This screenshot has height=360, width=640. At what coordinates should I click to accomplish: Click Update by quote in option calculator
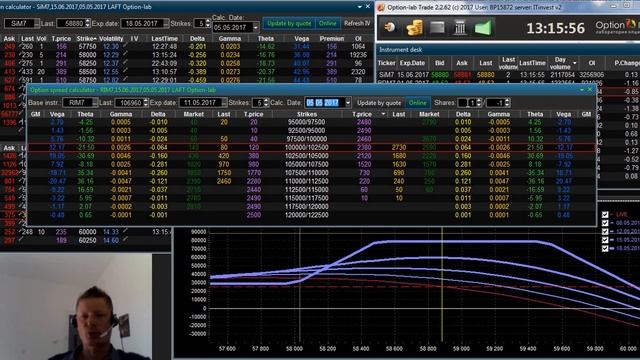point(289,23)
